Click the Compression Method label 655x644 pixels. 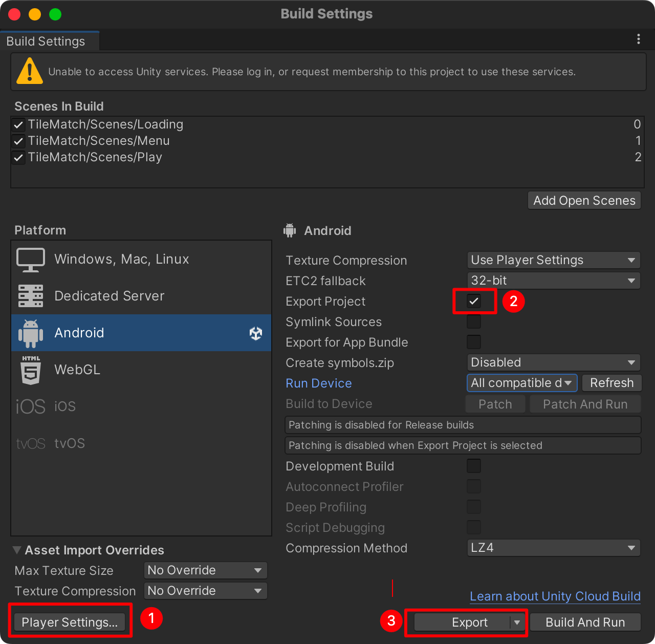(346, 548)
